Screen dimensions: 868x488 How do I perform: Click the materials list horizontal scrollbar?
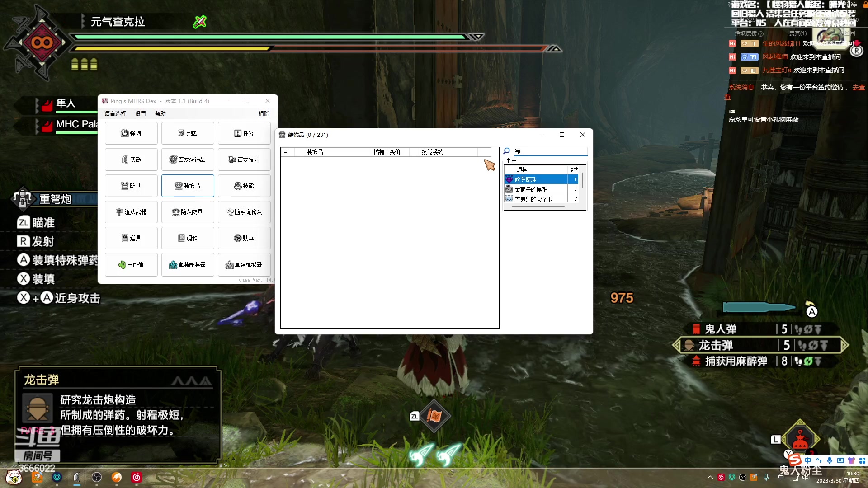(x=538, y=206)
